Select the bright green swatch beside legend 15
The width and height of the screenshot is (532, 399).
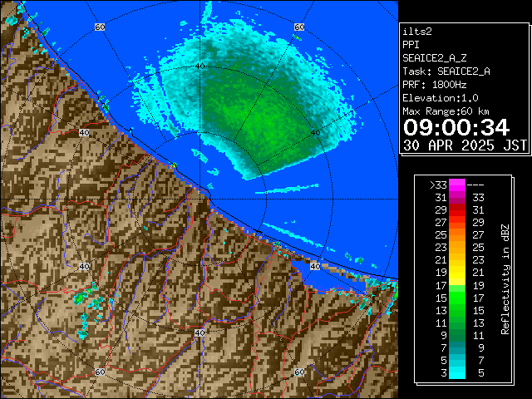[457, 298]
